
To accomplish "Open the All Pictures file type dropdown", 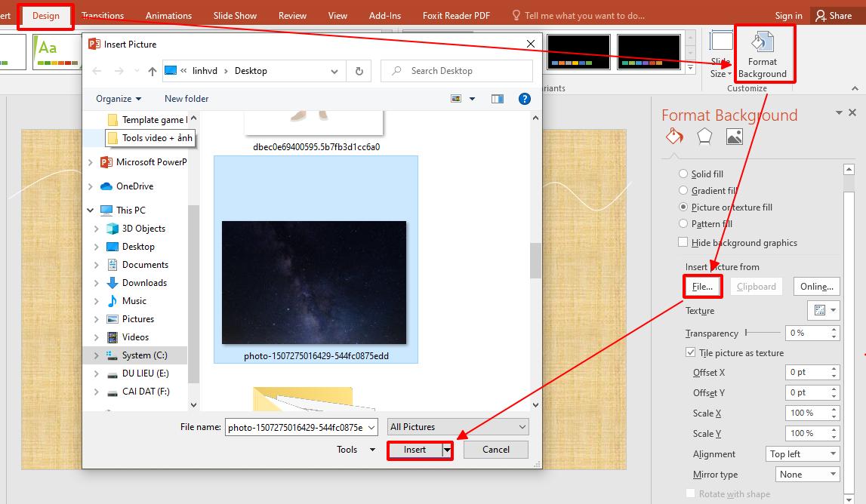I will (x=457, y=426).
